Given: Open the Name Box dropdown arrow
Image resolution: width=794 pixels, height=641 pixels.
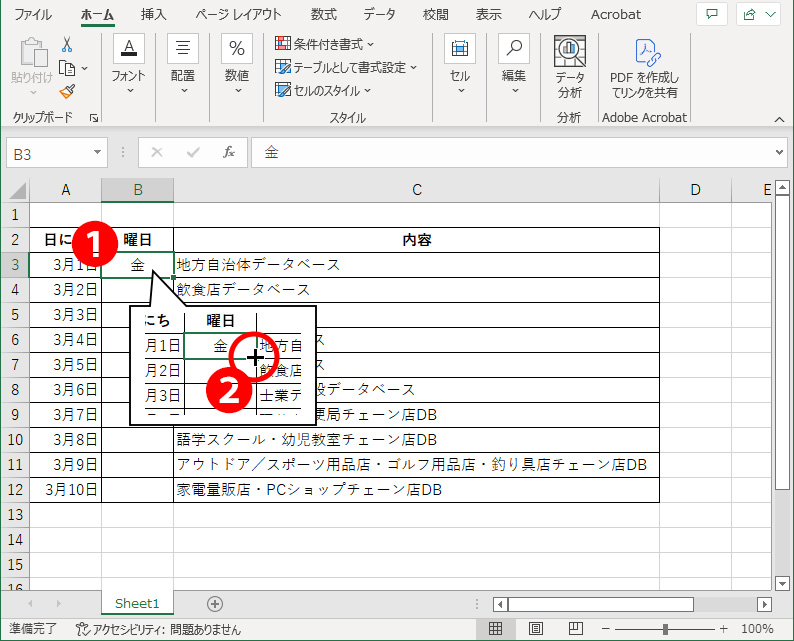Looking at the screenshot, I should click(x=97, y=152).
